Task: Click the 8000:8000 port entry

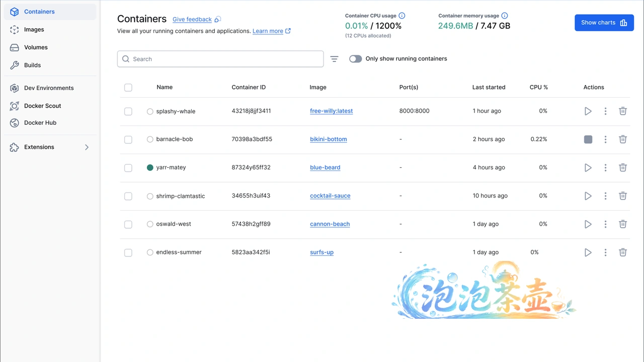Action: [415, 111]
